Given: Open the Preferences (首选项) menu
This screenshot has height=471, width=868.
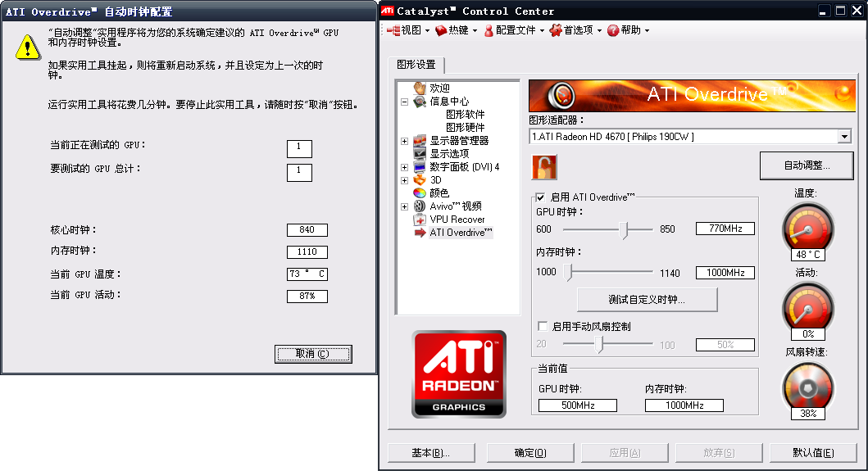Looking at the screenshot, I should [x=575, y=30].
